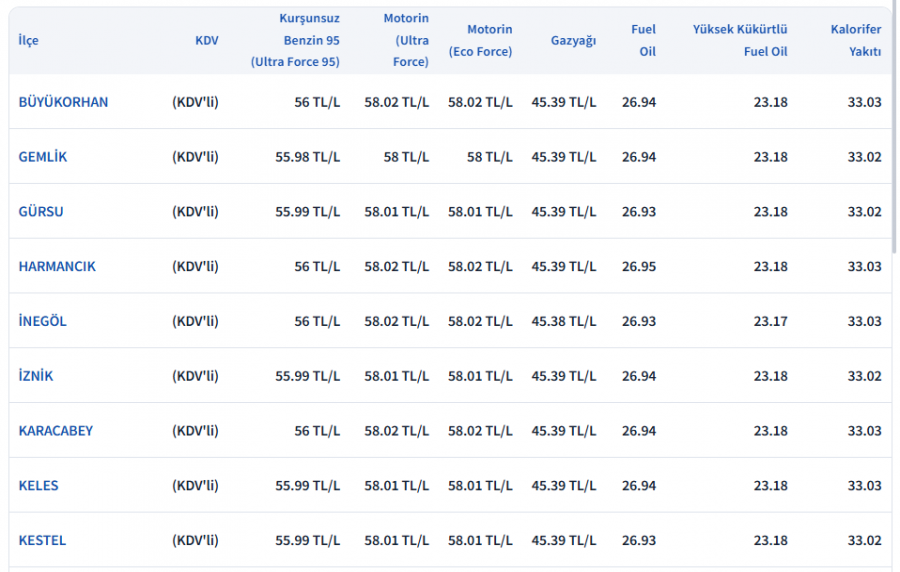Image resolution: width=900 pixels, height=572 pixels.
Task: Open the KESTEL district link
Action: [x=42, y=541]
